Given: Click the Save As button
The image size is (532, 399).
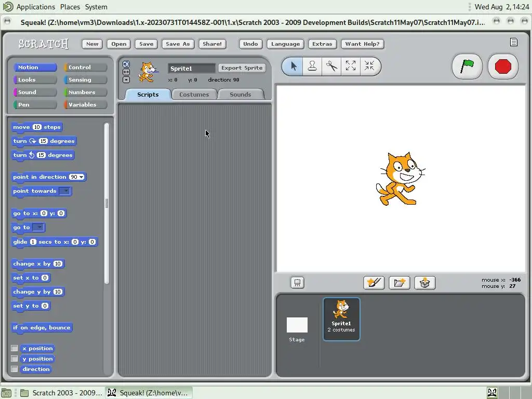Looking at the screenshot, I should (x=178, y=44).
